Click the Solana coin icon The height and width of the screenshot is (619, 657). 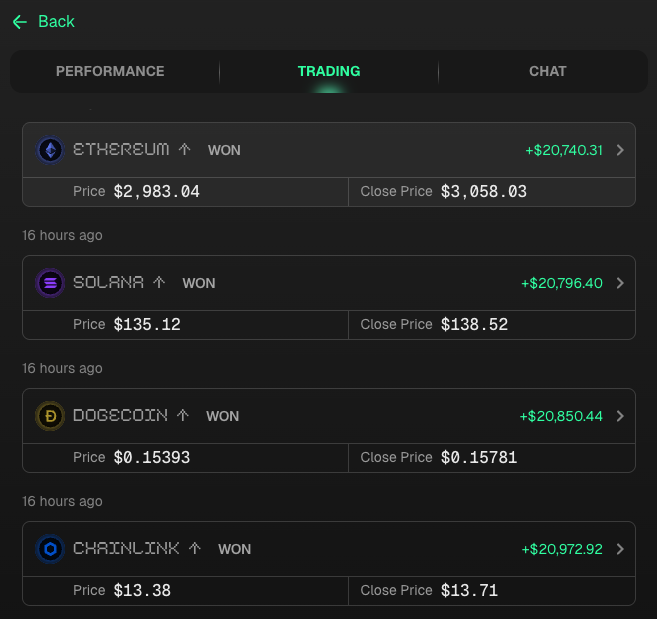pyautogui.click(x=50, y=283)
